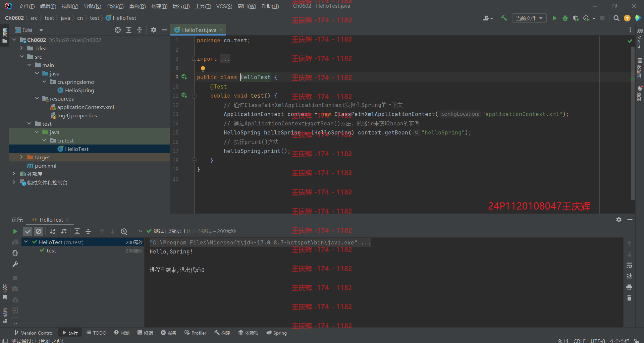
Task: Click run gutter icon on line 9
Action: pyautogui.click(x=184, y=77)
